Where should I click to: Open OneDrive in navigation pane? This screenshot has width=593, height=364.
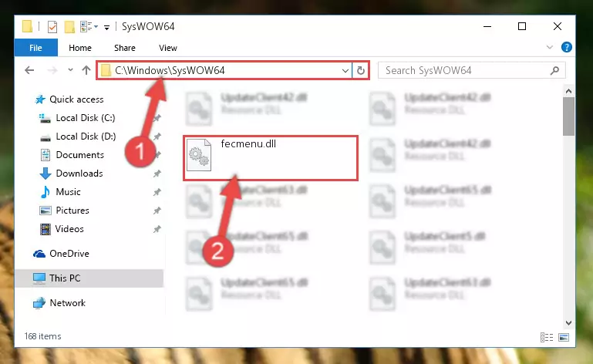(69, 254)
